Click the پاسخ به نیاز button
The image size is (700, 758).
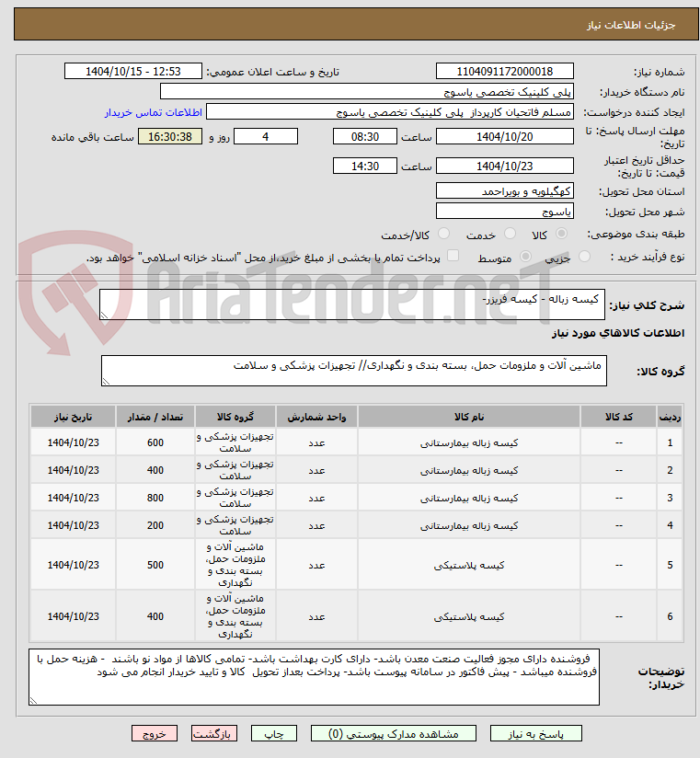click(x=535, y=733)
